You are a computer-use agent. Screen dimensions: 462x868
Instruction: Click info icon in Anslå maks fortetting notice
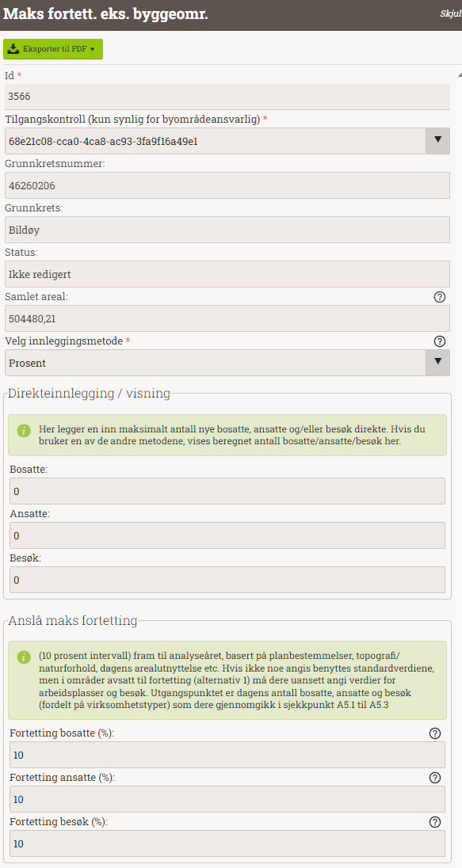(23, 657)
